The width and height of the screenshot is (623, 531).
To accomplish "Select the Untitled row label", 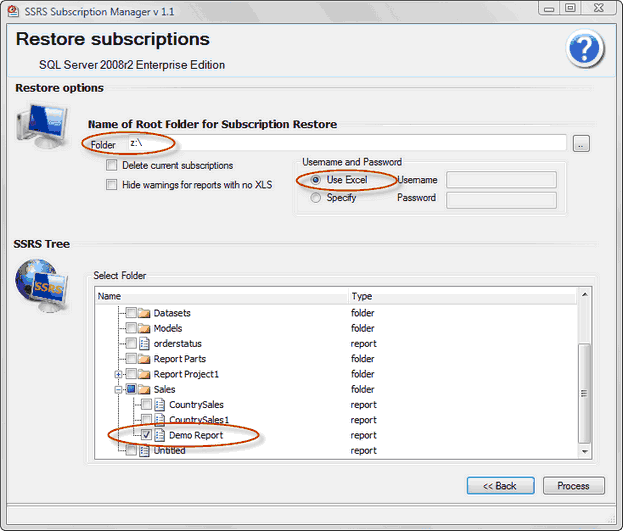I will [169, 450].
